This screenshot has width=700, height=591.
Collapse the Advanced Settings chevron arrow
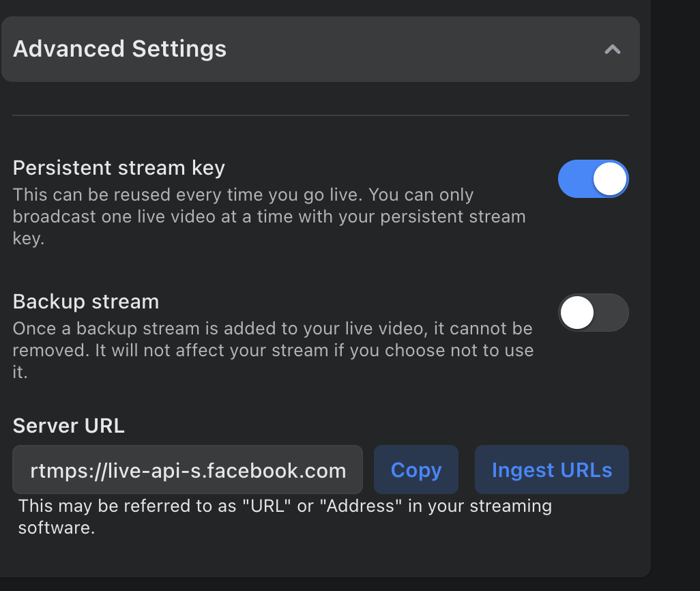pos(613,49)
